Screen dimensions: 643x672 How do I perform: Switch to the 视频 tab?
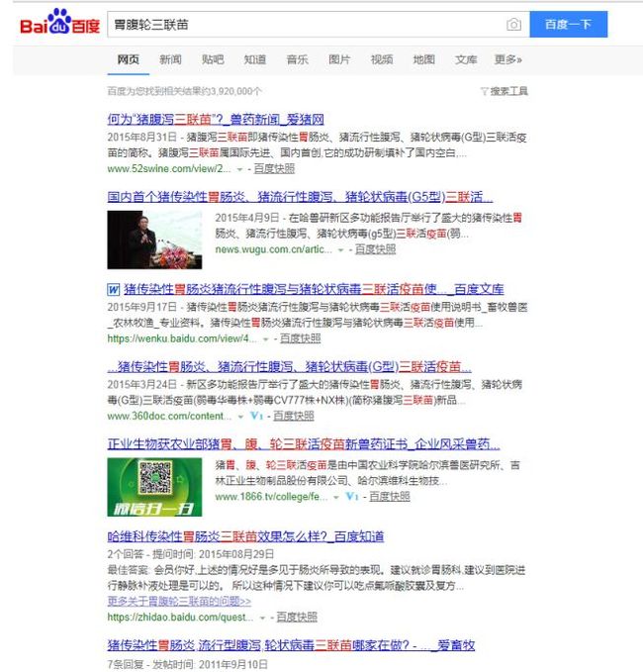pos(382,59)
